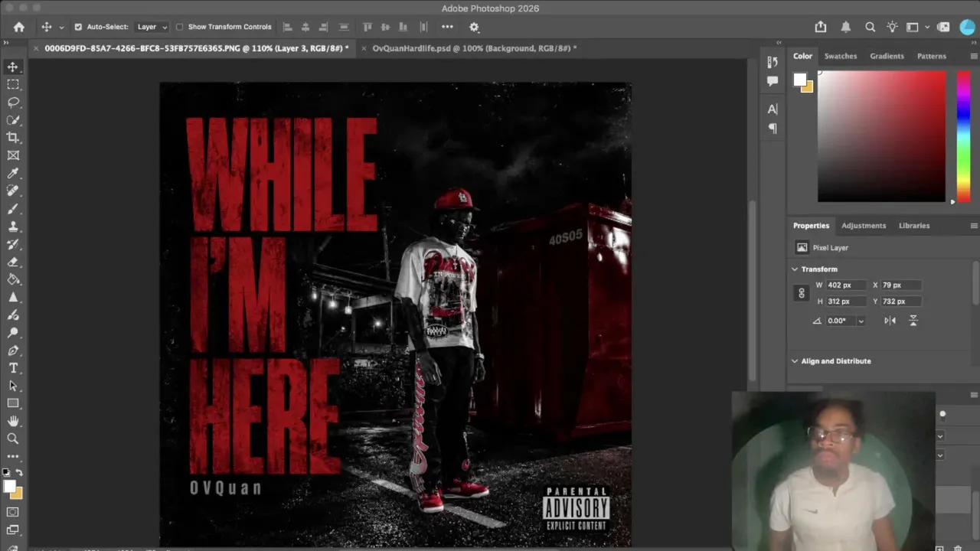The image size is (980, 551).
Task: Select the Lasso tool
Action: pyautogui.click(x=13, y=103)
